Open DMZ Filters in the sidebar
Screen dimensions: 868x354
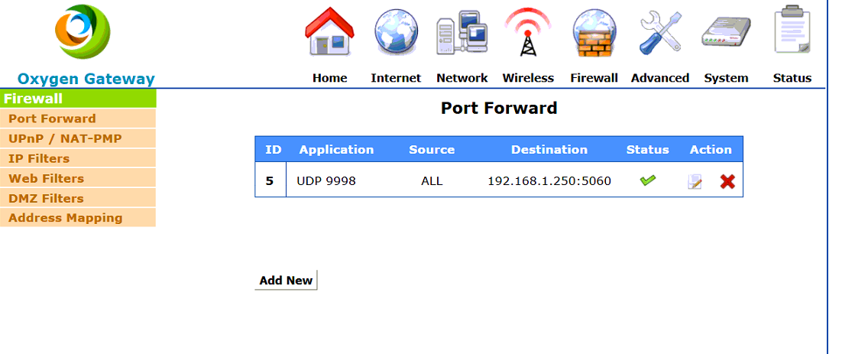pos(46,198)
